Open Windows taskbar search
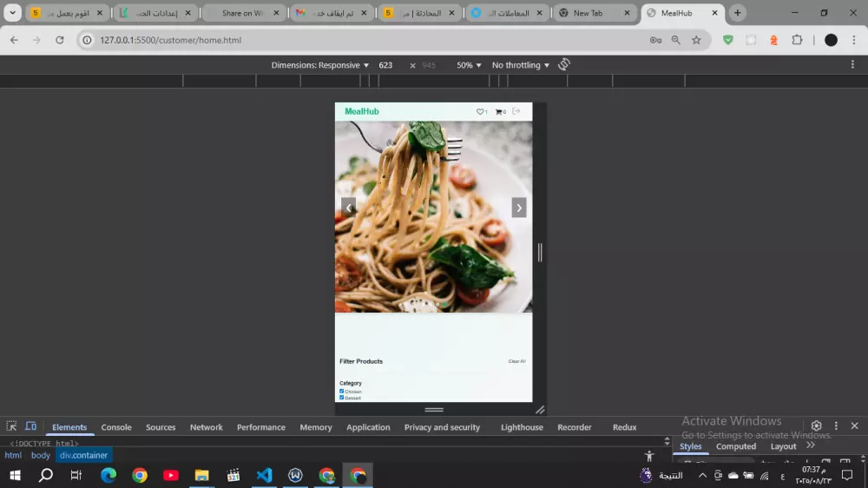Screen dimensions: 868x488 46,475
